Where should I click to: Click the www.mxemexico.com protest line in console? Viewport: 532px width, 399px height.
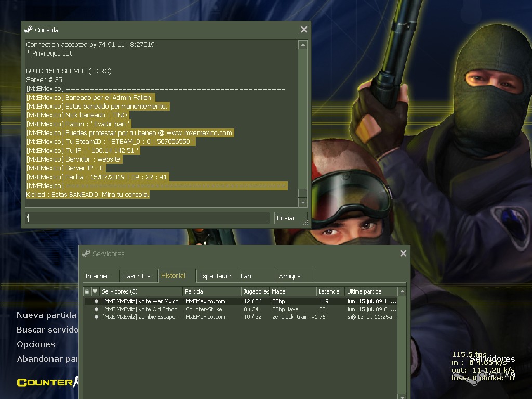129,132
